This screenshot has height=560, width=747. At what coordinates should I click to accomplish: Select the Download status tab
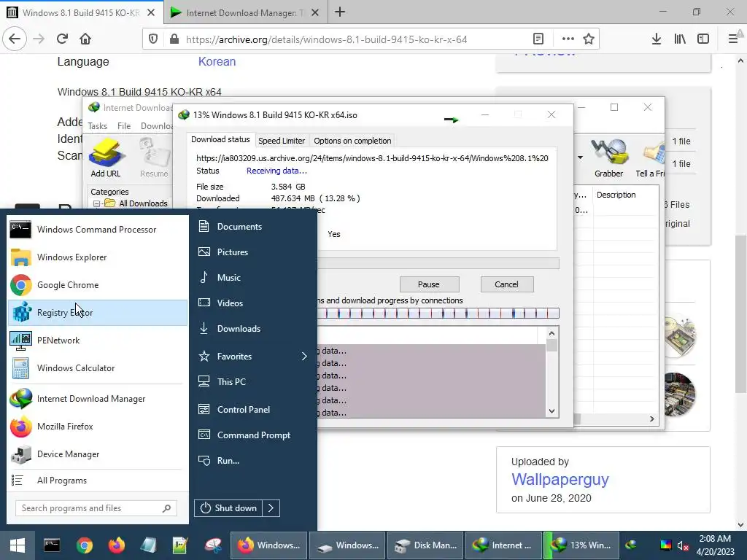coord(220,139)
